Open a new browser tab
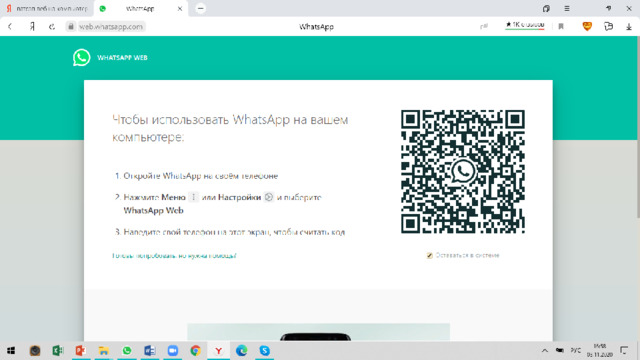 point(200,9)
